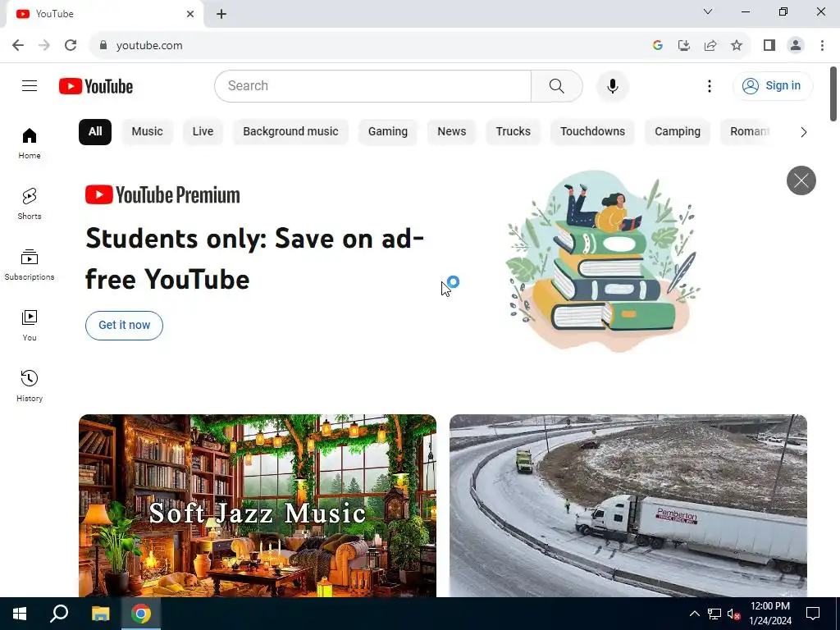
Task: View site information lock icon
Action: pos(103,45)
